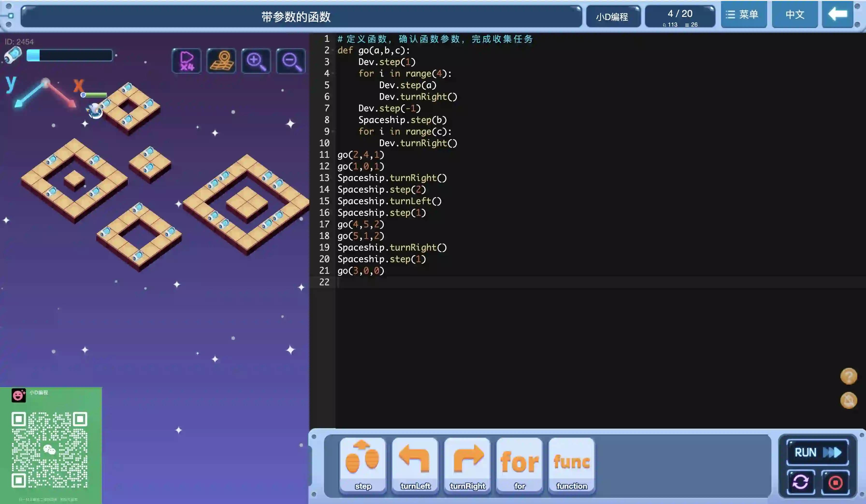Click the RUN button
Image resolution: width=866 pixels, height=504 pixels.
pos(817,452)
